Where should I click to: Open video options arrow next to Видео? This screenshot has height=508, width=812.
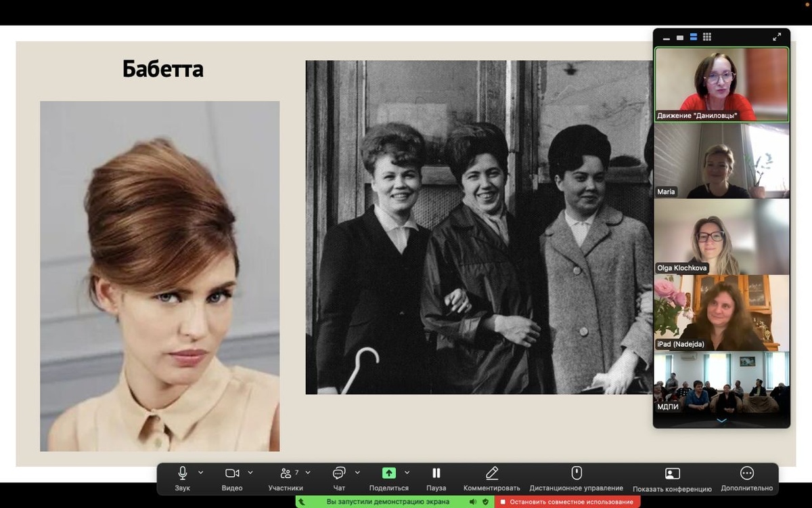(250, 472)
